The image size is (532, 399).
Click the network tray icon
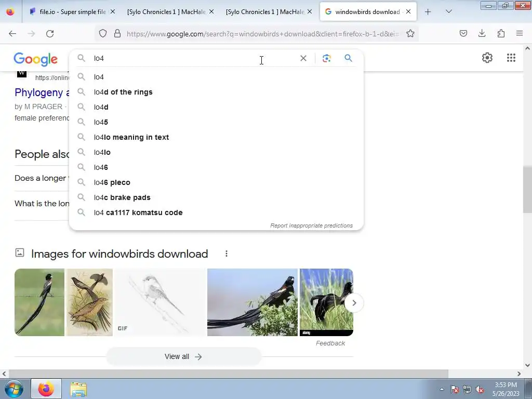click(x=467, y=390)
